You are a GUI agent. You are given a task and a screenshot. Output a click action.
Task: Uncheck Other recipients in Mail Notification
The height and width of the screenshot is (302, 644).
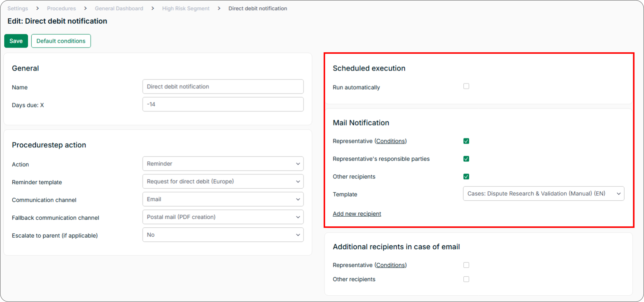point(466,177)
